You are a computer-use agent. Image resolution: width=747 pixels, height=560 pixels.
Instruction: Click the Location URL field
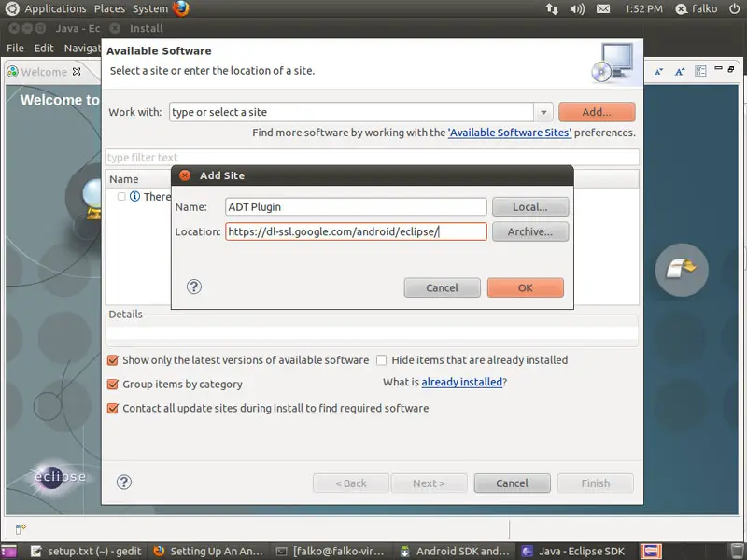point(356,231)
